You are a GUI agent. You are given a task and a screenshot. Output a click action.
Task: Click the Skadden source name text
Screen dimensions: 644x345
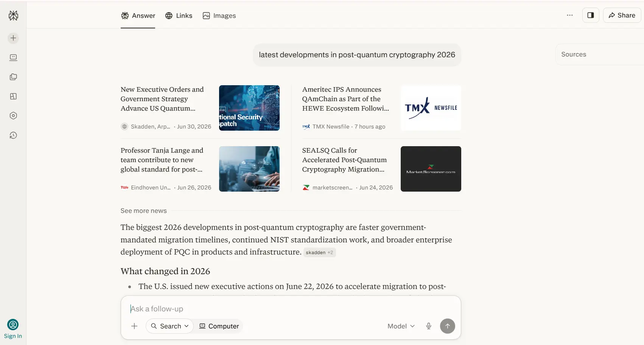pos(151,126)
